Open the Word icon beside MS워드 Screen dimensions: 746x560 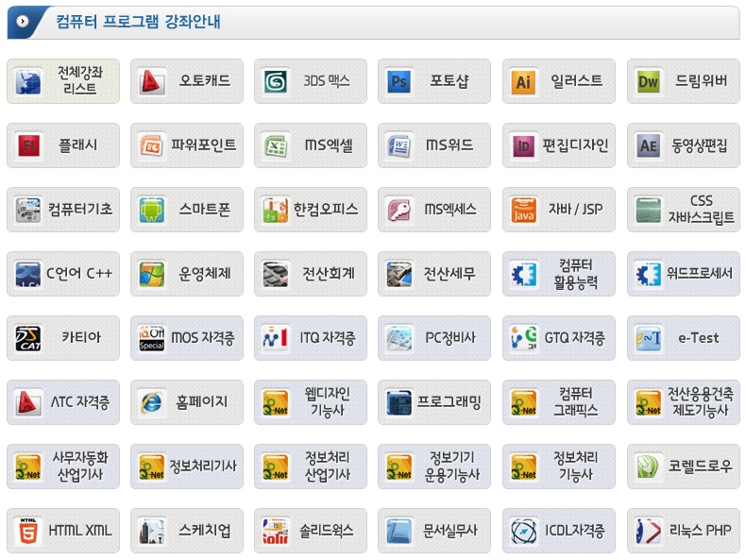[399, 145]
